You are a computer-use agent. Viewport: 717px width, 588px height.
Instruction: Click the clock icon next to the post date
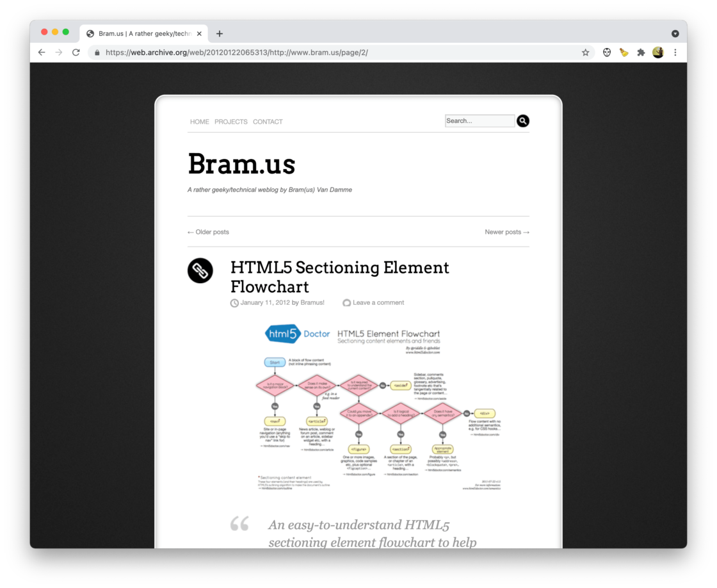click(x=234, y=302)
